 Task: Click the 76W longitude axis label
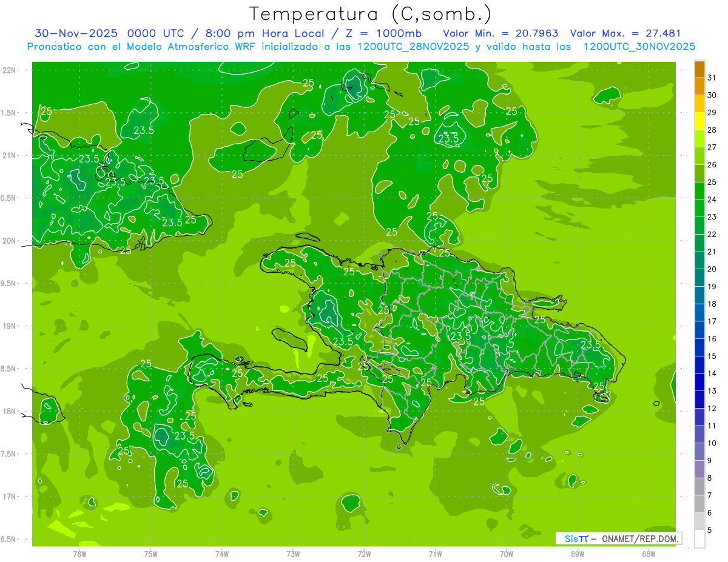coord(79,554)
